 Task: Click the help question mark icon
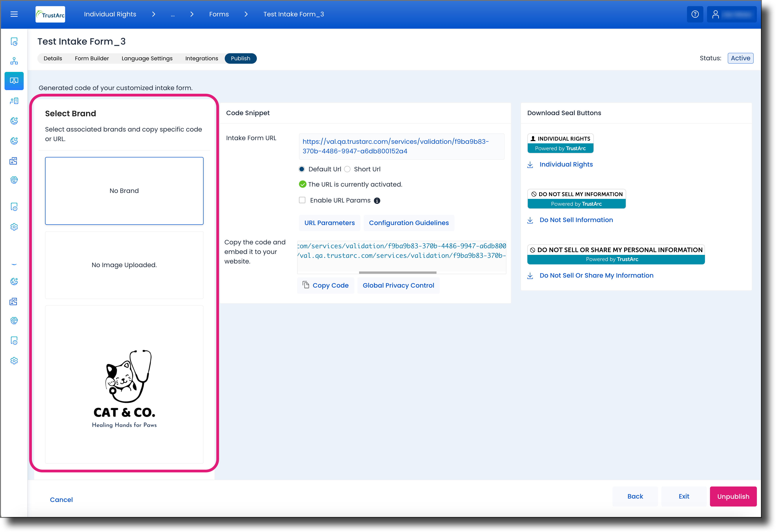point(695,14)
